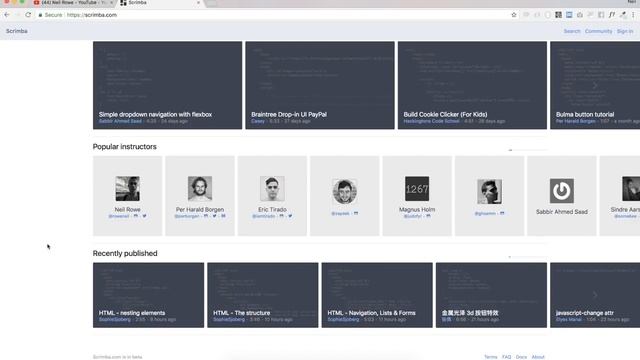Click the Secure padlock icon

pos(40,15)
